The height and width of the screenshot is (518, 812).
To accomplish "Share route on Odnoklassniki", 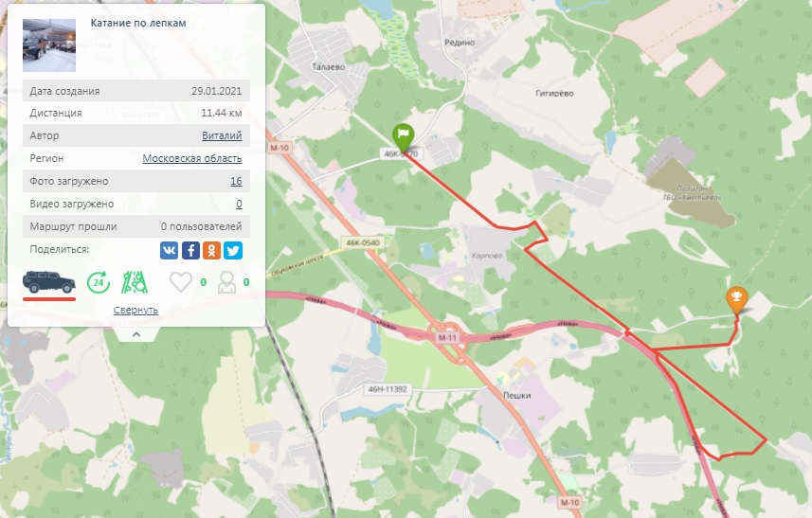I will pyautogui.click(x=212, y=250).
